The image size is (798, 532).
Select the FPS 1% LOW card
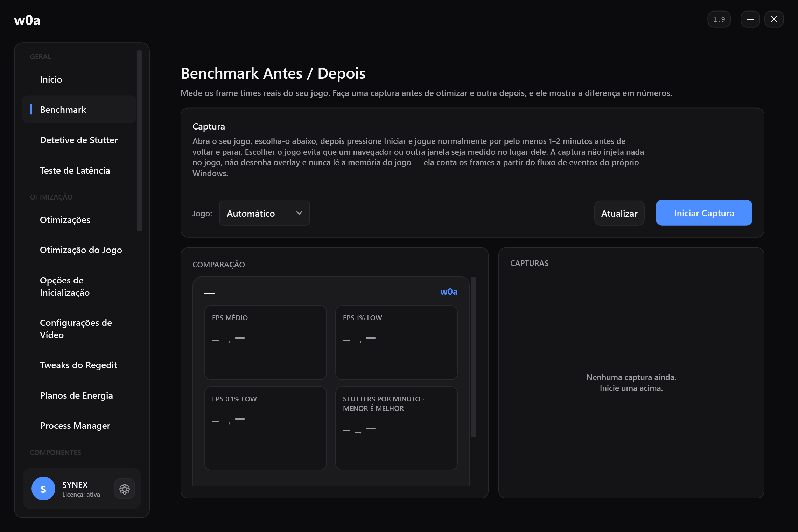pyautogui.click(x=397, y=342)
